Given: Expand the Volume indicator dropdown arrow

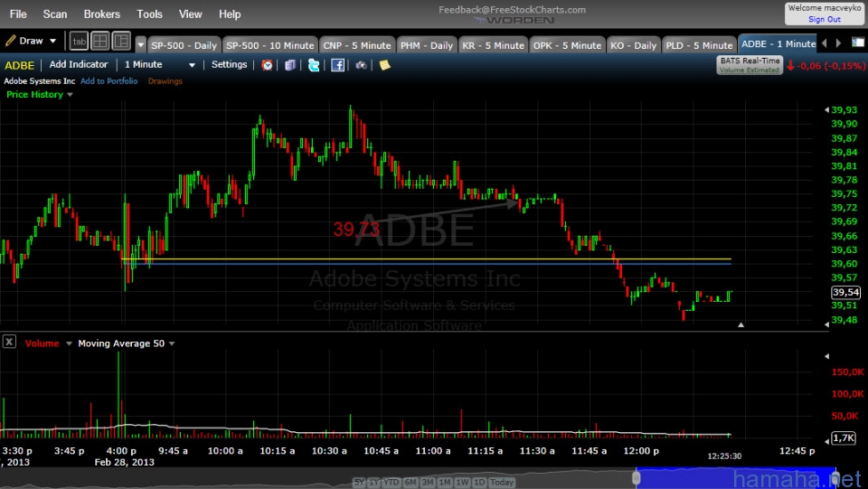Looking at the screenshot, I should [x=69, y=343].
